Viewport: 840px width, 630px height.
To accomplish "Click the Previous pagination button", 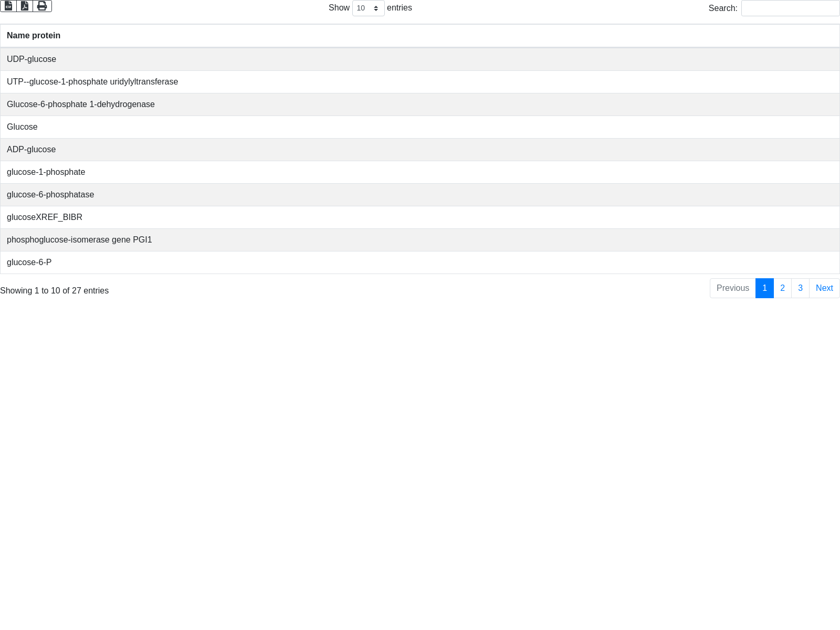I will point(732,288).
